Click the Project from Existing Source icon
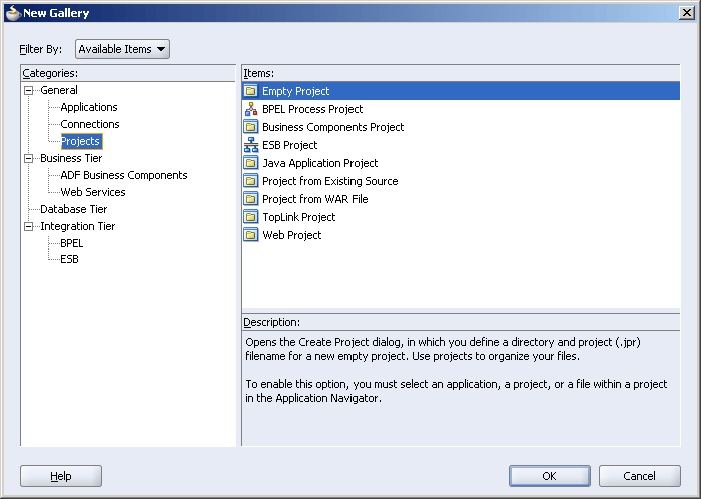 251,181
